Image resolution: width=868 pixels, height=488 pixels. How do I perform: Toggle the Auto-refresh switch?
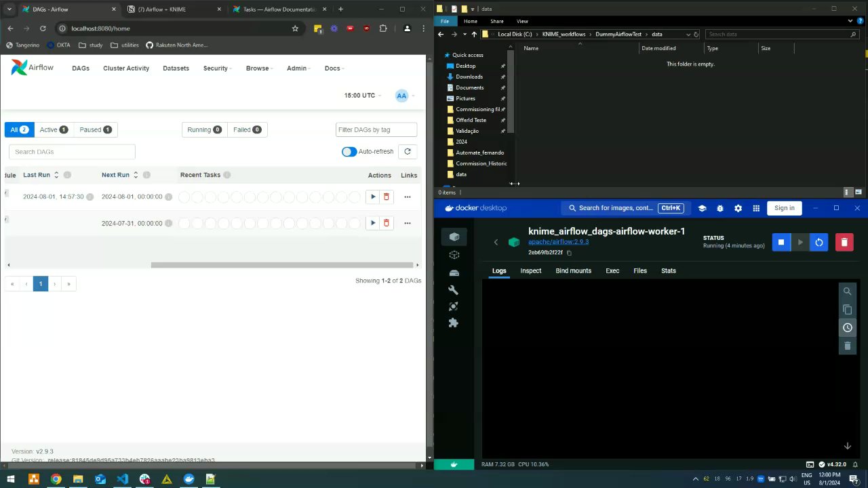349,152
